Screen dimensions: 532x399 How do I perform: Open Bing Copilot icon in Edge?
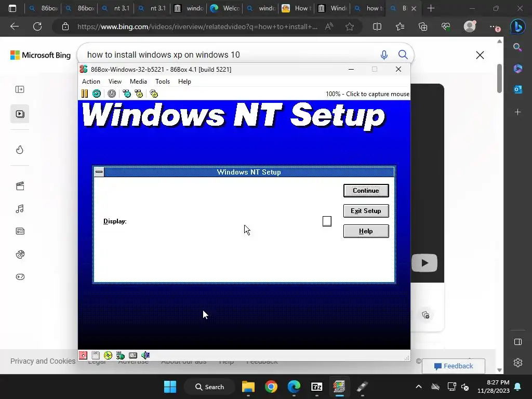click(x=518, y=27)
